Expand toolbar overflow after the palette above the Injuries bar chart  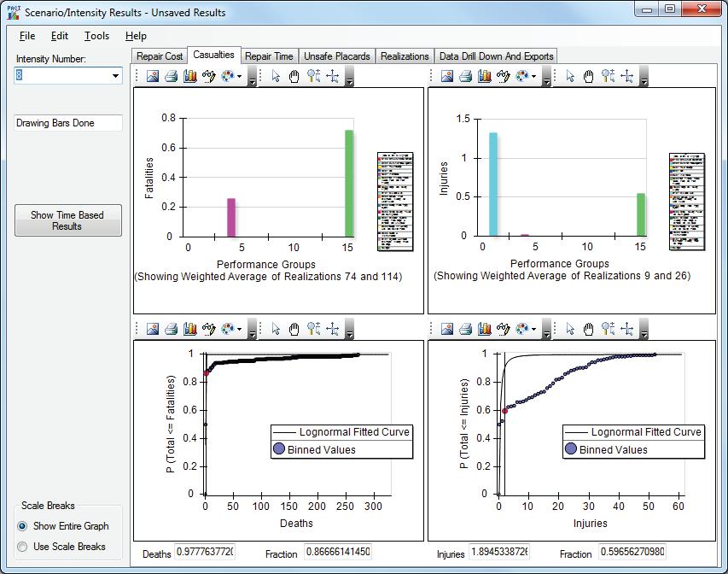pyautogui.click(x=546, y=76)
